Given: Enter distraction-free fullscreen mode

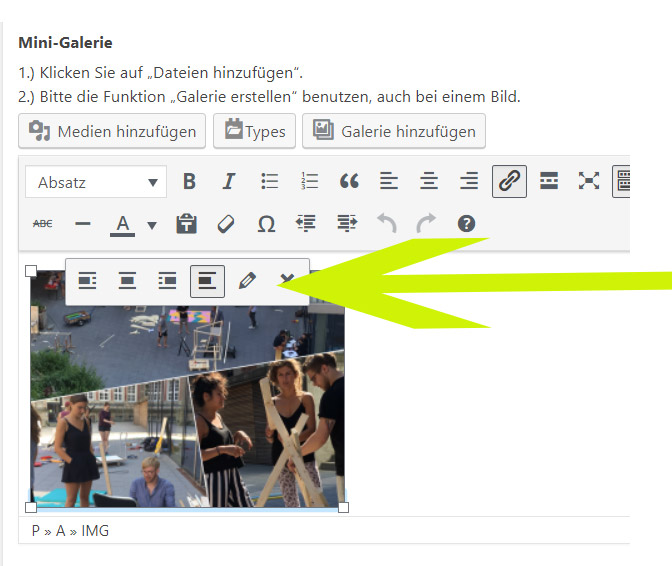Looking at the screenshot, I should click(589, 181).
